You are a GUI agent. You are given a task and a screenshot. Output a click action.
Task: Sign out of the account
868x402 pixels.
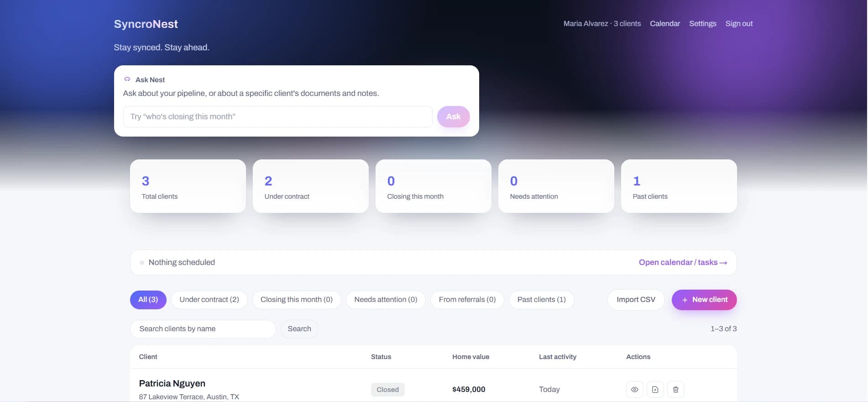pyautogui.click(x=739, y=23)
